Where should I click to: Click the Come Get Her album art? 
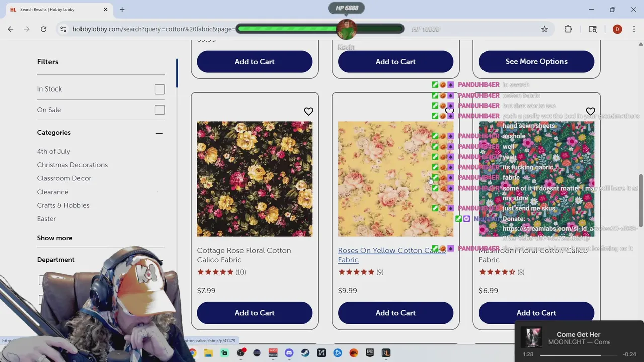click(531, 337)
